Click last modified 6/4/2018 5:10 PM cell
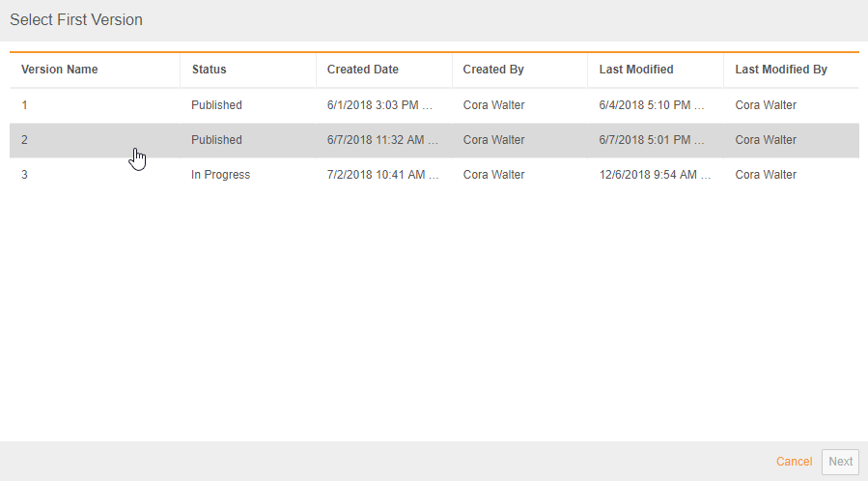The image size is (868, 481). 655,105
